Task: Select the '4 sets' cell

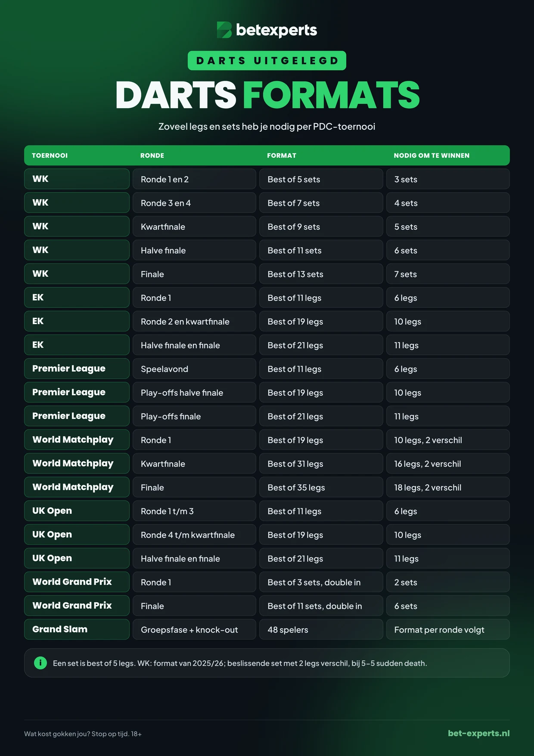Action: [448, 203]
